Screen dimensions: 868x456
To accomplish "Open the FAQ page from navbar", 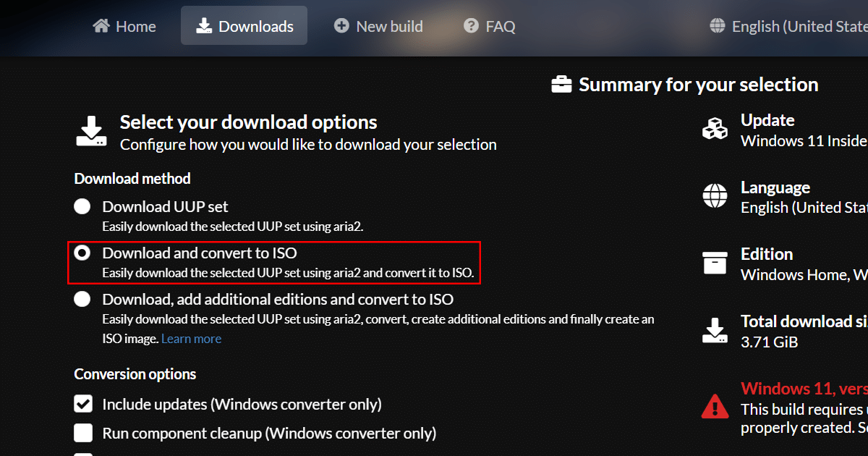I will [500, 27].
